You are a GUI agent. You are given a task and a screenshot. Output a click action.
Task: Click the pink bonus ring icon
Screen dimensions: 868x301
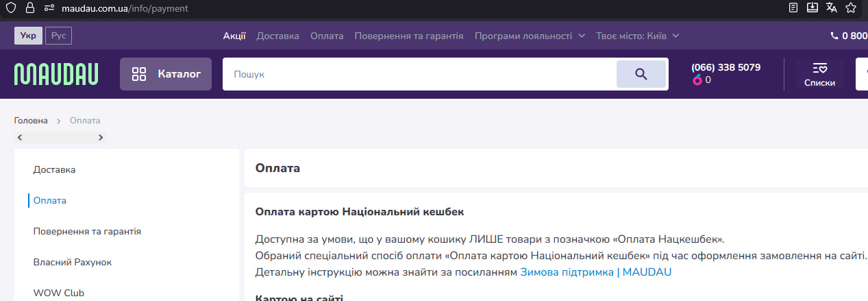point(697,80)
